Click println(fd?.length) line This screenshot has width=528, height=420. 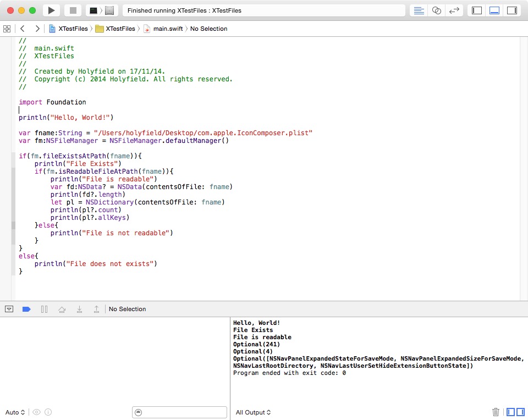coord(88,195)
